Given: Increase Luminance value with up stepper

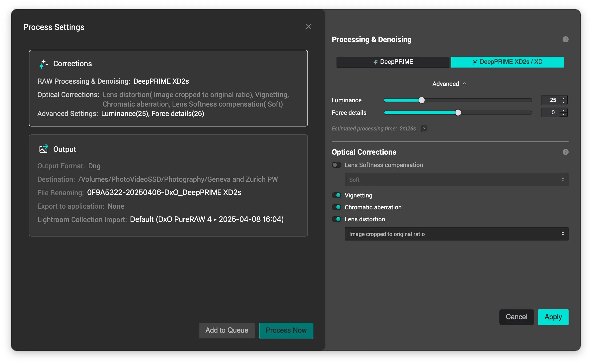Looking at the screenshot, I should [x=564, y=98].
